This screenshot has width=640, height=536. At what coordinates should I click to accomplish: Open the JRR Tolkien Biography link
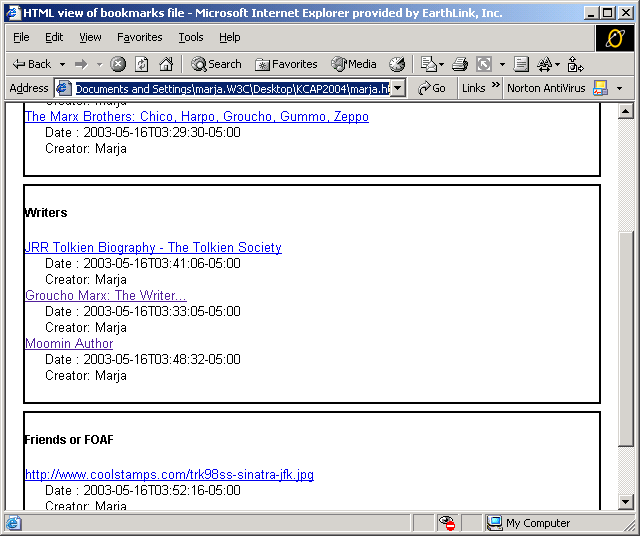(x=153, y=247)
